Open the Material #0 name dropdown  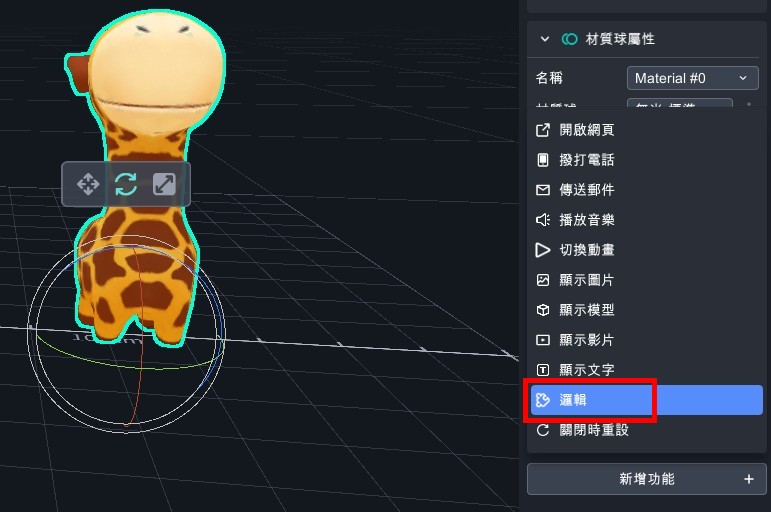tap(692, 78)
